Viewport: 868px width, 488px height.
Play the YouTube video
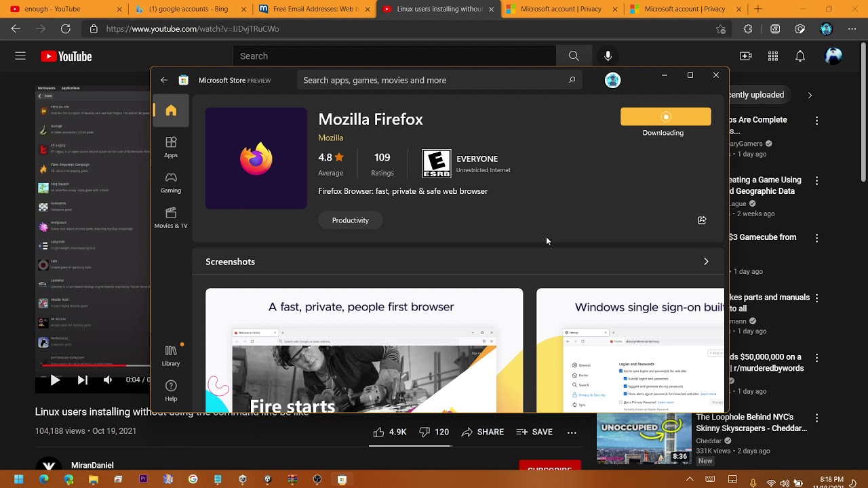[55, 380]
